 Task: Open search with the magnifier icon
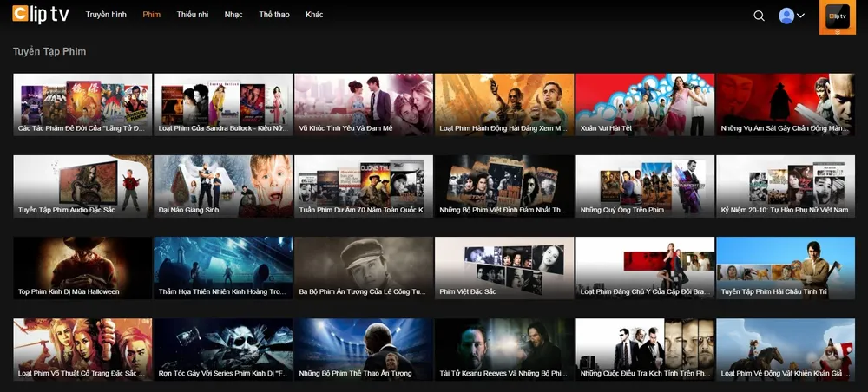coord(759,16)
